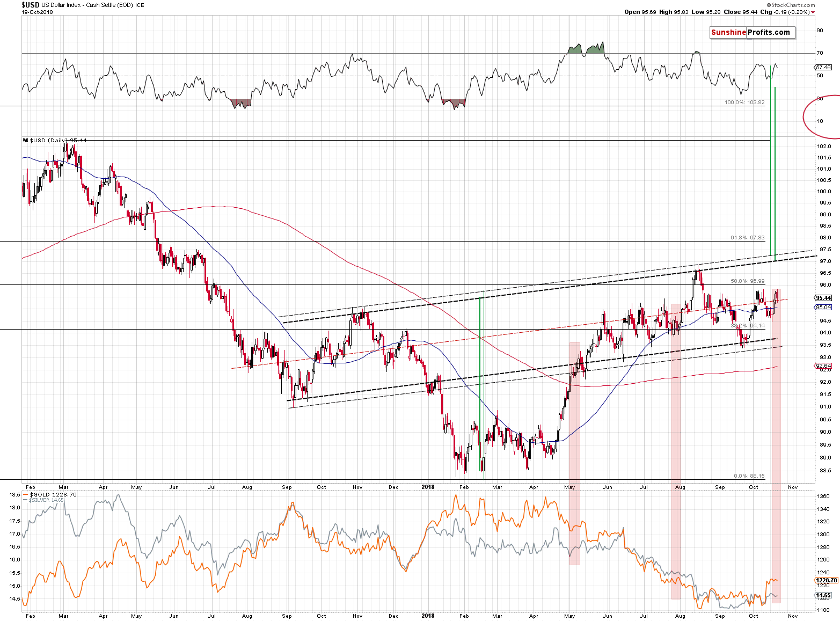Click the date label 19-Oct-2018

click(x=37, y=12)
